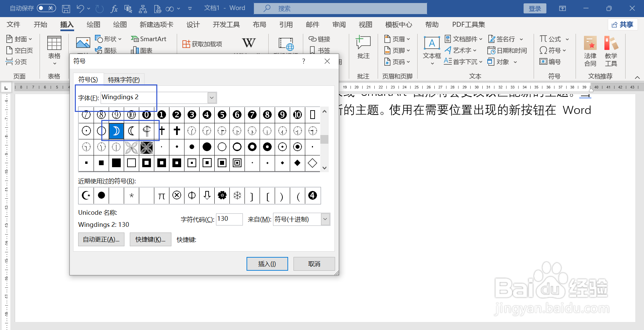The height and width of the screenshot is (330, 644).
Task: Click the 取消 cancel button
Action: [x=314, y=264]
